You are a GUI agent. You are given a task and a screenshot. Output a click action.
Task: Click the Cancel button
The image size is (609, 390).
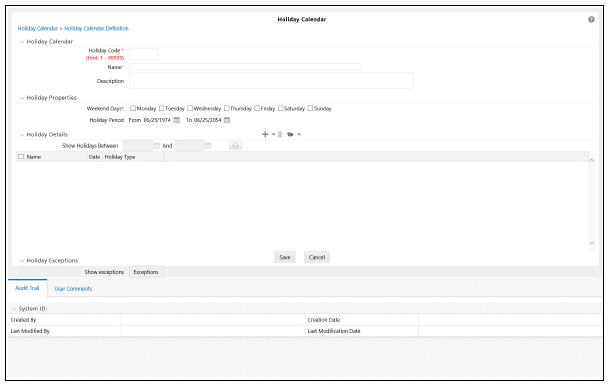click(317, 257)
